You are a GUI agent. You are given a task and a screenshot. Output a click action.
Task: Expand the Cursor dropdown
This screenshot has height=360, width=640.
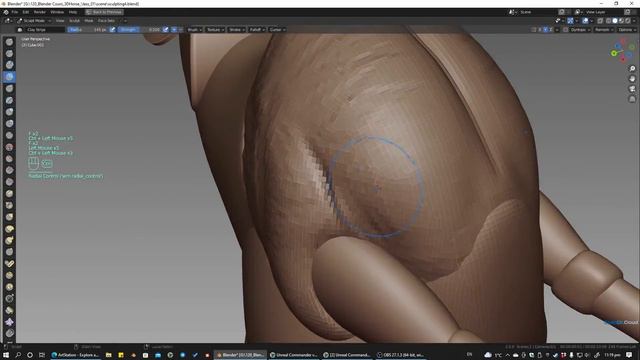click(277, 29)
